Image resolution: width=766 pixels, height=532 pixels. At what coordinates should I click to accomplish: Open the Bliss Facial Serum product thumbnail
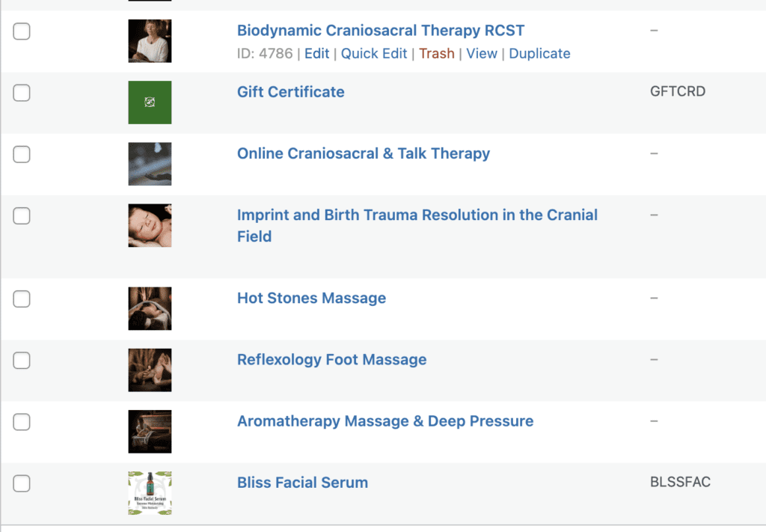coord(150,493)
